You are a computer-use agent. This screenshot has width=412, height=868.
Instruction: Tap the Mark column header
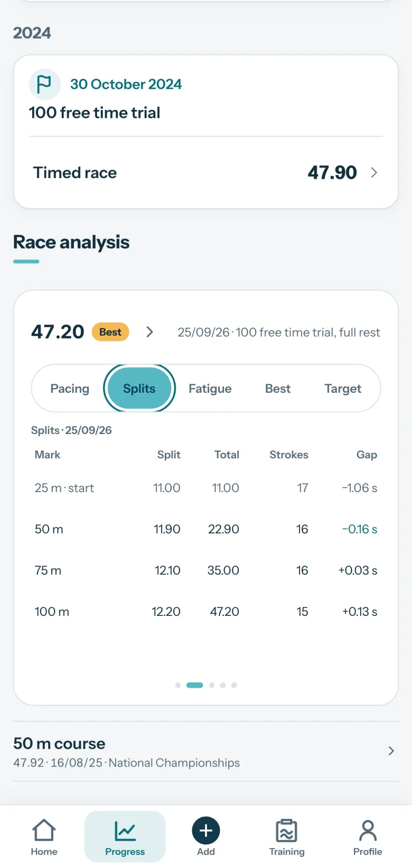click(x=48, y=455)
